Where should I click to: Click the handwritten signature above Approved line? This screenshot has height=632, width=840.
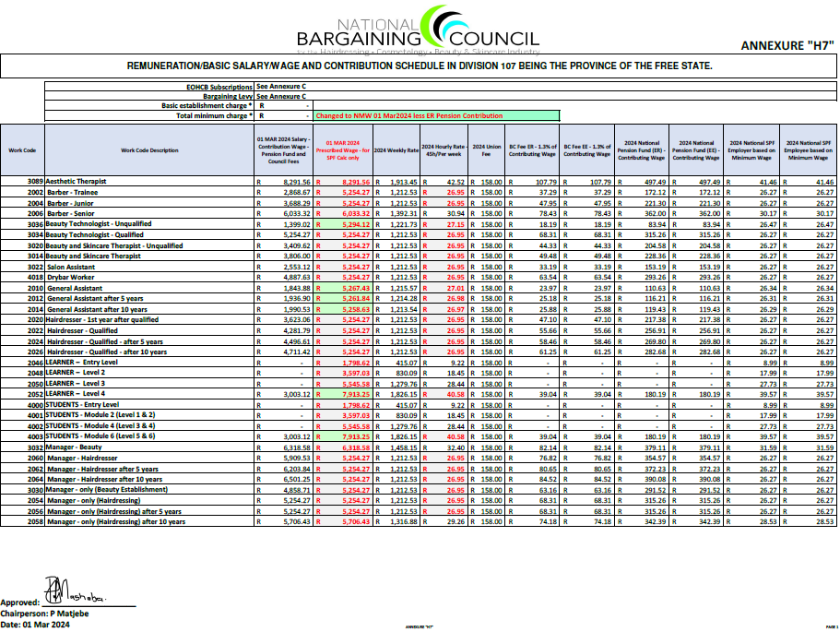pyautogui.click(x=75, y=590)
